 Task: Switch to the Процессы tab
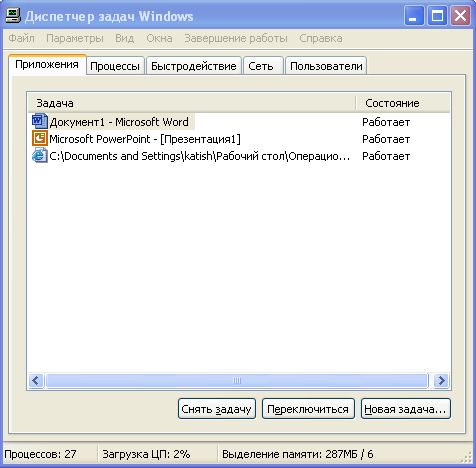[115, 66]
